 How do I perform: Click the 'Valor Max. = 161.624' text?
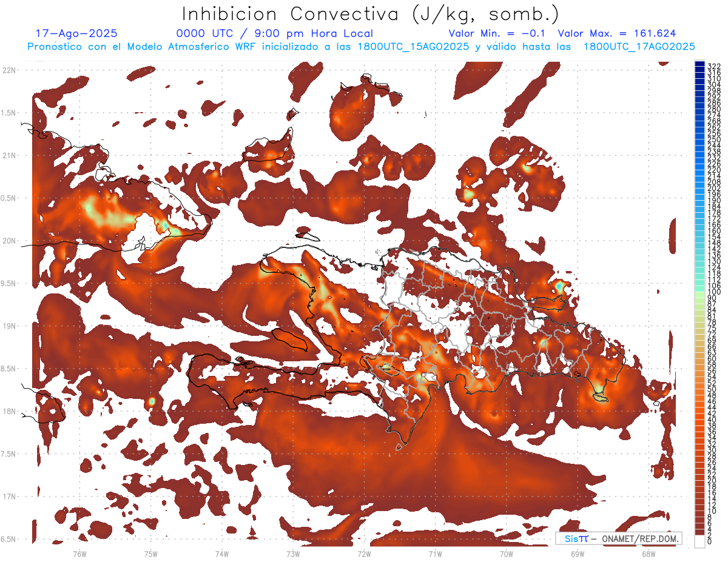click(617, 34)
